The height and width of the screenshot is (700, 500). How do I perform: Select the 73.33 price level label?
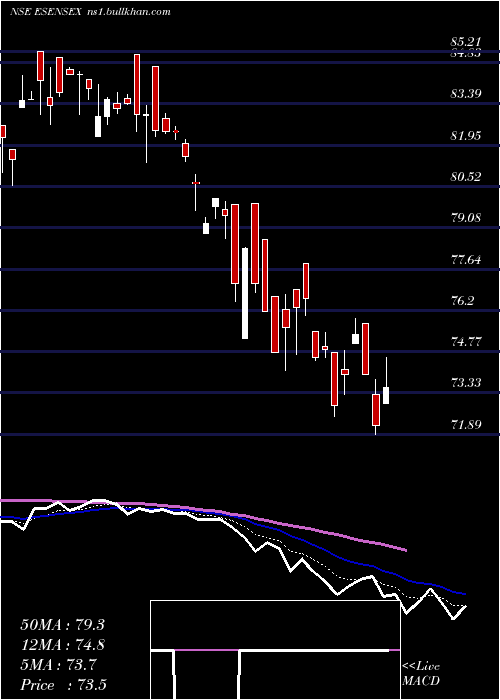click(x=466, y=383)
